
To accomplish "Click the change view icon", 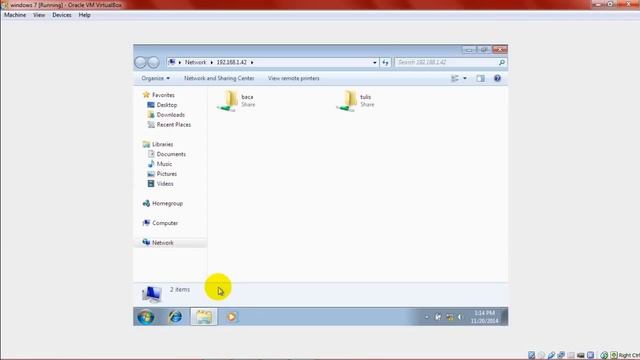I will click(x=455, y=78).
